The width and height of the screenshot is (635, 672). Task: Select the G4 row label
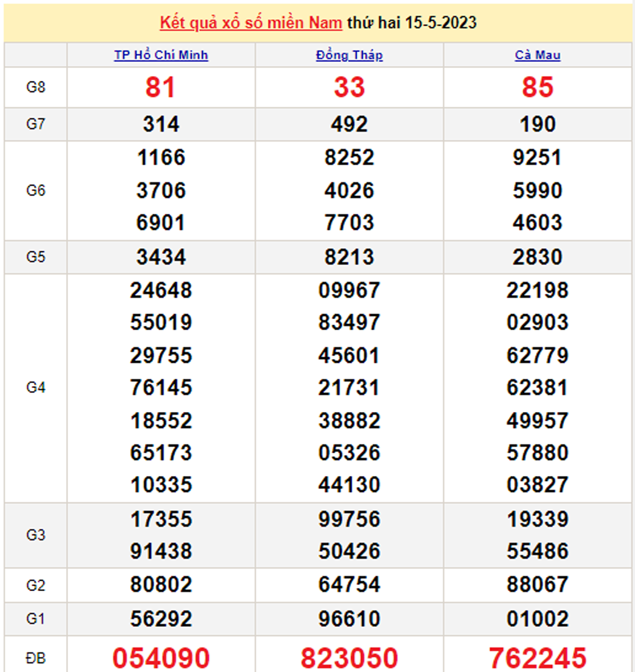pos(36,388)
